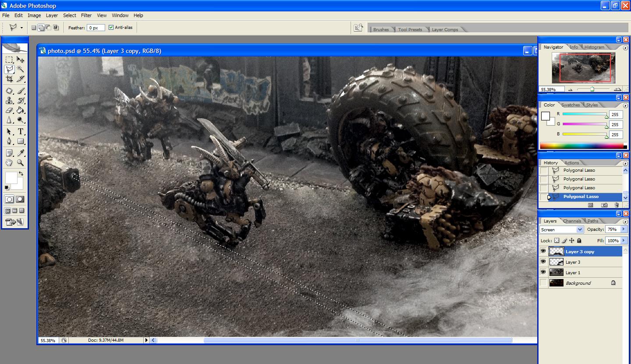631x364 pixels.
Task: Click the Feather input field
Action: pos(96,28)
